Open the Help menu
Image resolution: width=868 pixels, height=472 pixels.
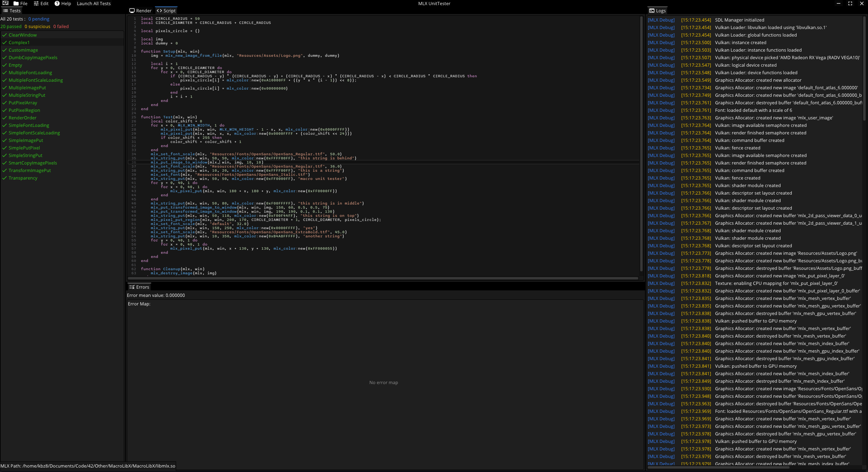coord(63,3)
